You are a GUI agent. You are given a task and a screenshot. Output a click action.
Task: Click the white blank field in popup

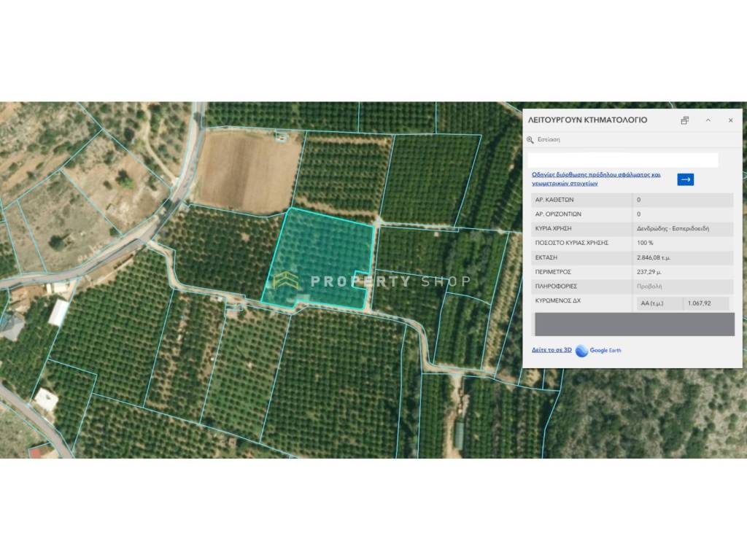pyautogui.click(x=622, y=160)
